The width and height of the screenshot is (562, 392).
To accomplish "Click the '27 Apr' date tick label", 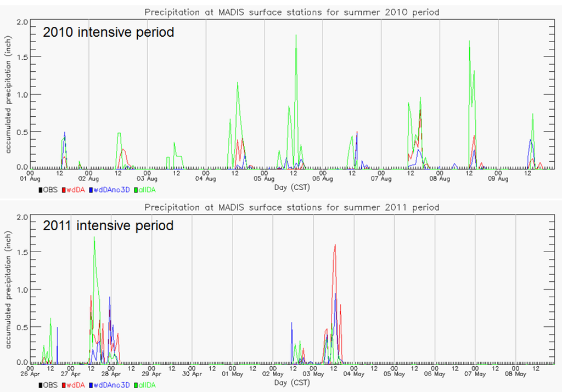I will pos(71,374).
